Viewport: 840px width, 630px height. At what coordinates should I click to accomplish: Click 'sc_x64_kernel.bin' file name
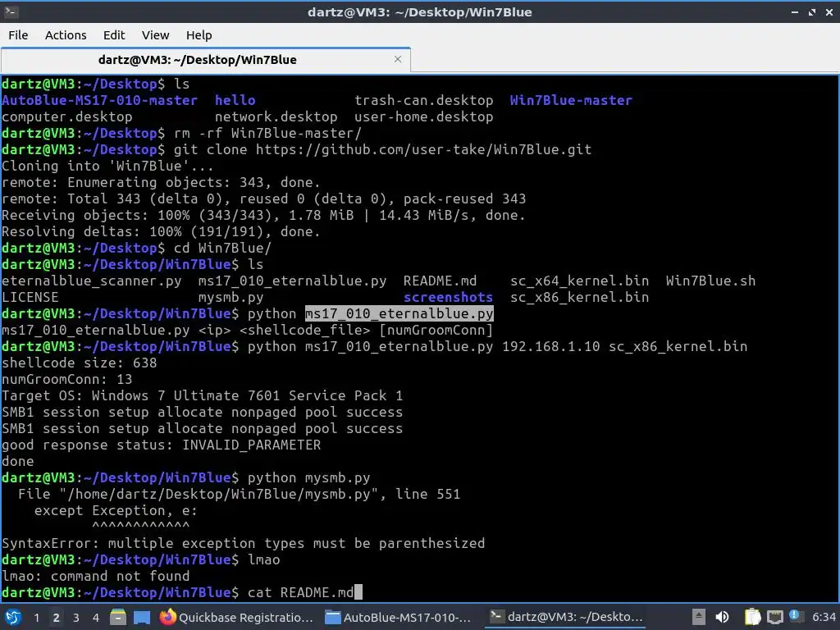coord(579,281)
